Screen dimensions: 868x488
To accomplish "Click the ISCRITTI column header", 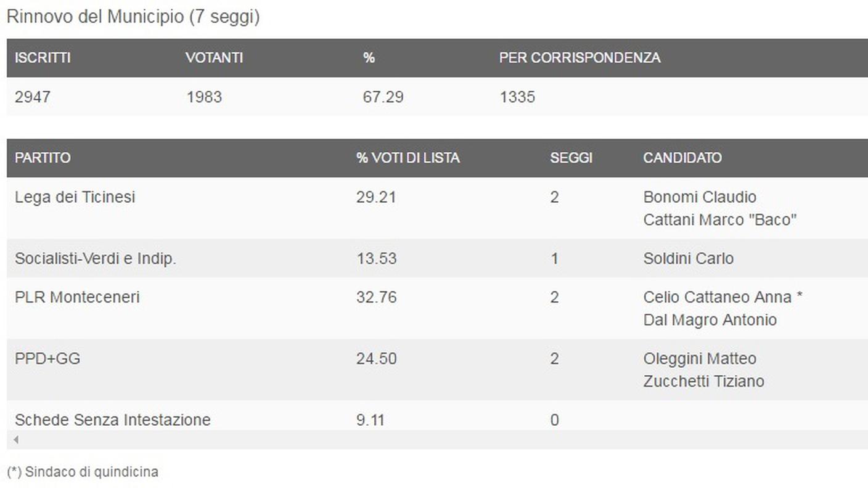I will (x=43, y=58).
